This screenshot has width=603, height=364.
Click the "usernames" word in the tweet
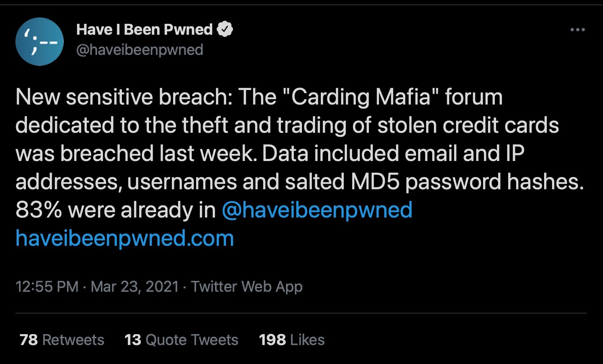pyautogui.click(x=182, y=182)
